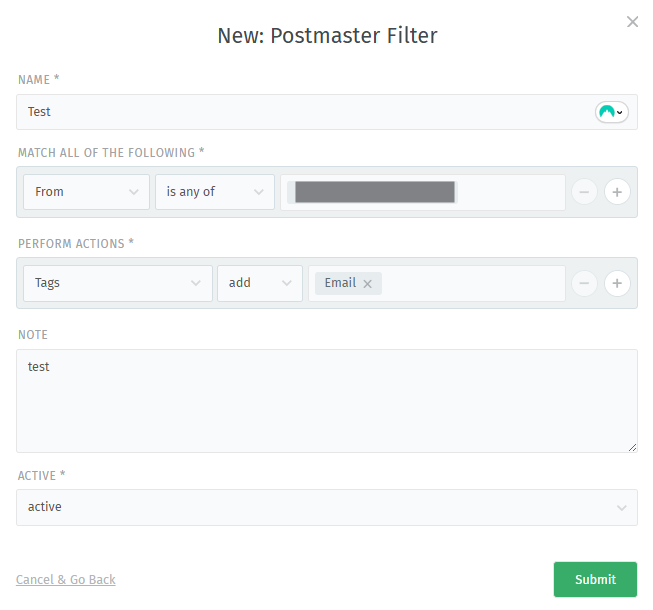Open the From attribute dropdown
Viewport: 653px width, 610px height.
tap(86, 192)
